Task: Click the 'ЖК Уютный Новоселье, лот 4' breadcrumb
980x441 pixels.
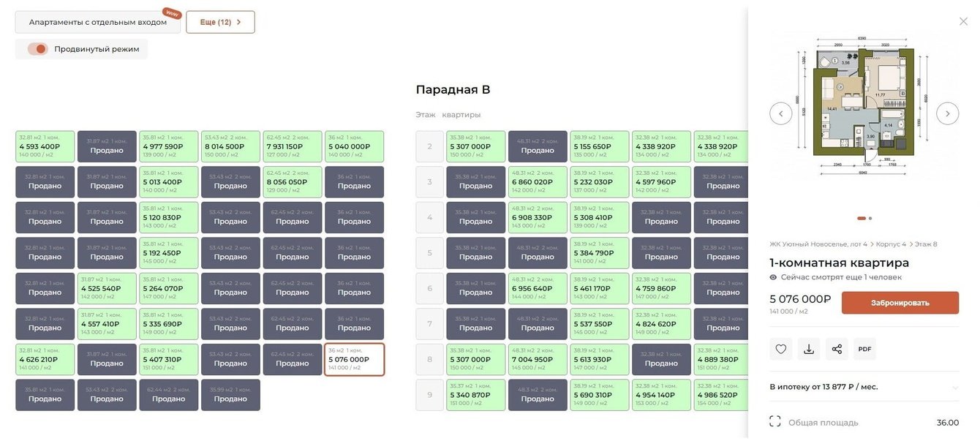Action: click(x=818, y=244)
